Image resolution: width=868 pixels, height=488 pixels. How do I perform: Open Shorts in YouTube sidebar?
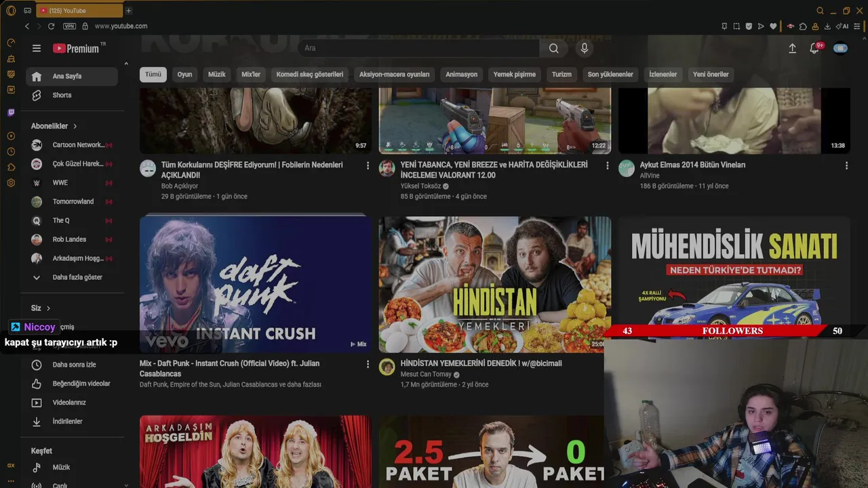[x=72, y=96]
